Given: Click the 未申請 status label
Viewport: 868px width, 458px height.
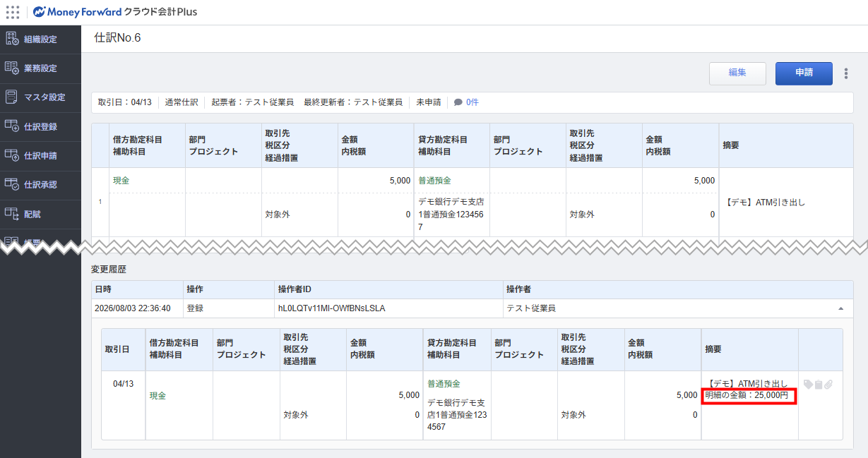Looking at the screenshot, I should pos(428,102).
